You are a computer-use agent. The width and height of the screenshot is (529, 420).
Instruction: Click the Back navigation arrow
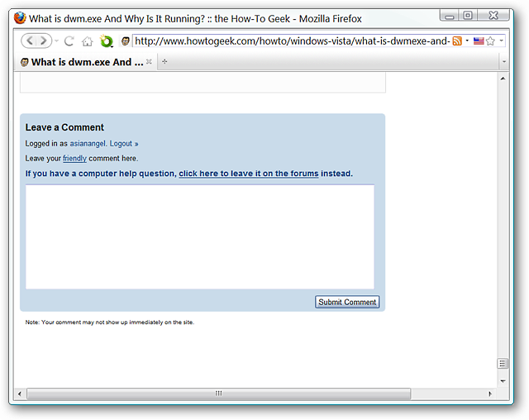point(28,41)
